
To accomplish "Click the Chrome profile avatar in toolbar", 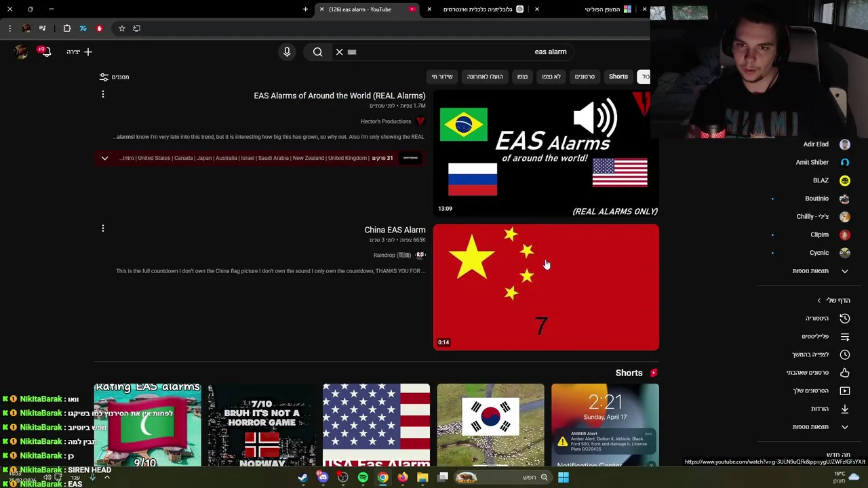I will (26, 28).
